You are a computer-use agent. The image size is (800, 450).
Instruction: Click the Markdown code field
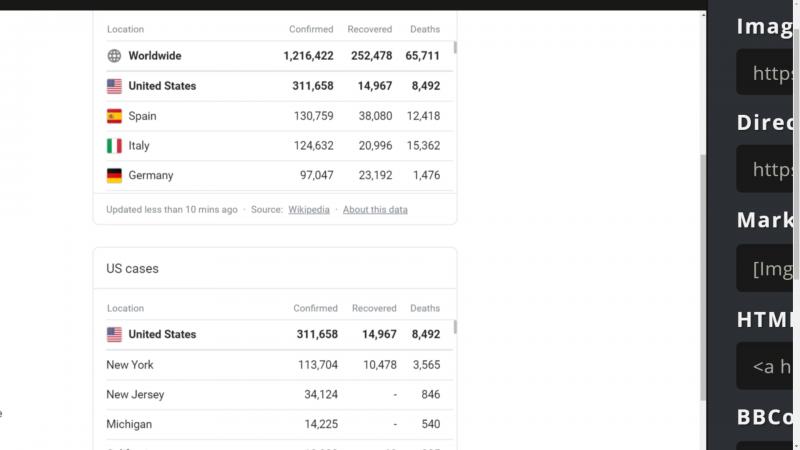764,268
